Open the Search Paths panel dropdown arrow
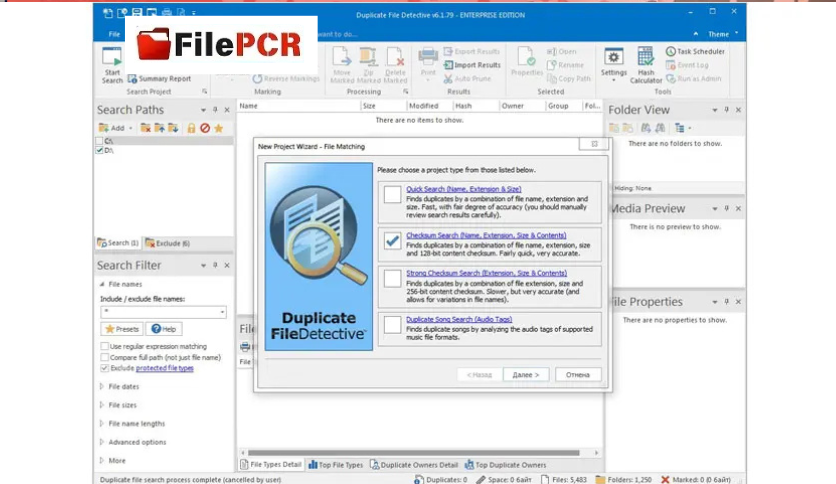Viewport: 836px width, 484px height. coord(203,110)
